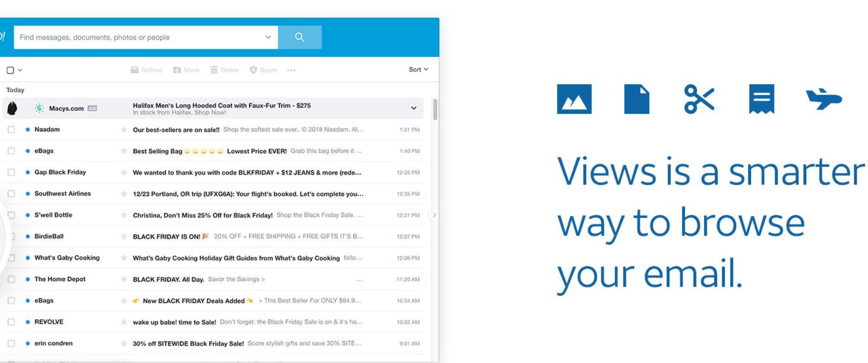Star the REVOLVE email
This screenshot has height=363, width=868.
(x=124, y=322)
